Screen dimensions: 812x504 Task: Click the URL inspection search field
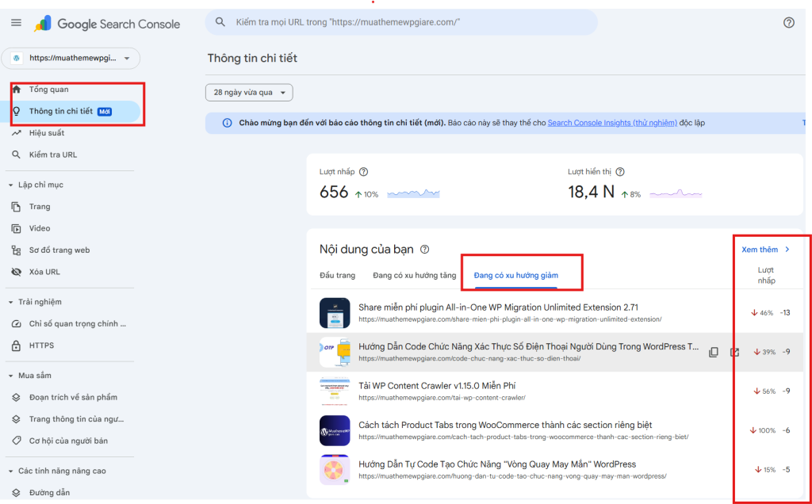[401, 22]
